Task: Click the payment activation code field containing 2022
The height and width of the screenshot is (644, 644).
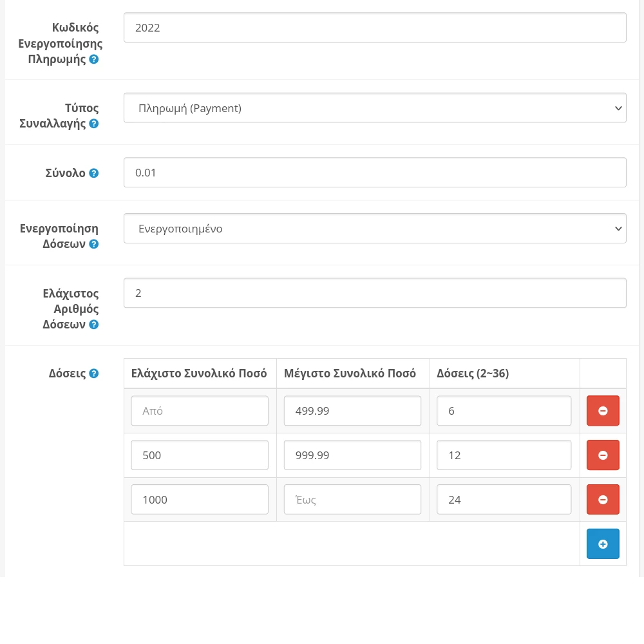Action: [x=375, y=28]
